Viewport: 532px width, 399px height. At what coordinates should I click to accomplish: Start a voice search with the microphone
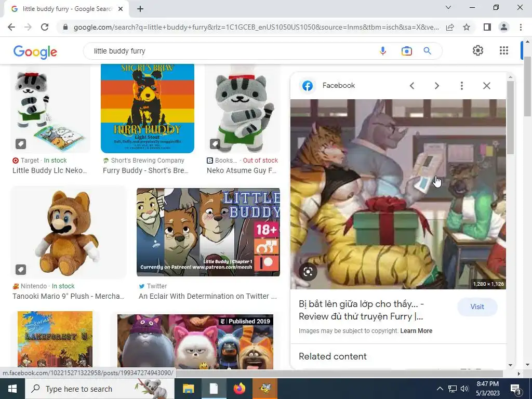click(x=383, y=51)
